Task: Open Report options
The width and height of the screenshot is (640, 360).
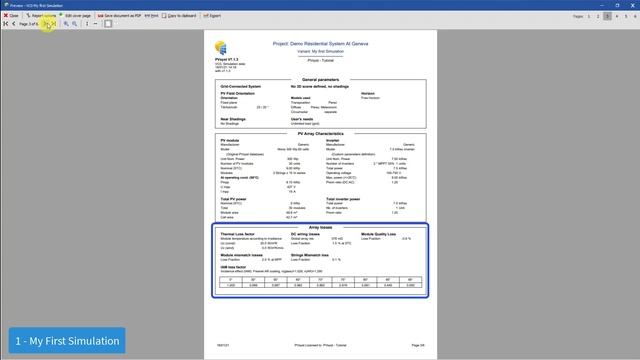Action: [41, 16]
